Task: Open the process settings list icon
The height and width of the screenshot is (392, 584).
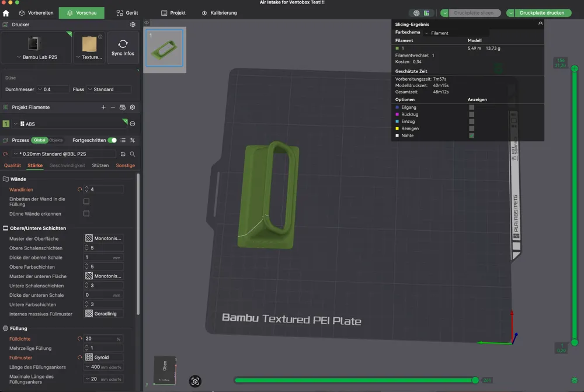Action: click(123, 140)
